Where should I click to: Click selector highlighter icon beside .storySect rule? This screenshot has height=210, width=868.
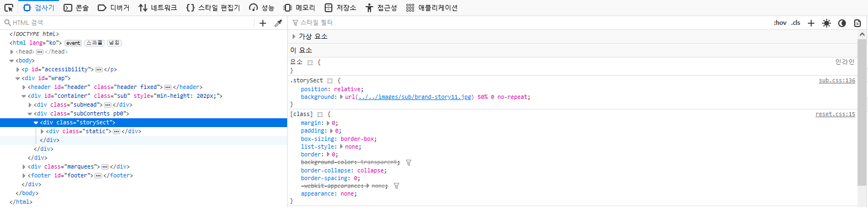tap(330, 81)
